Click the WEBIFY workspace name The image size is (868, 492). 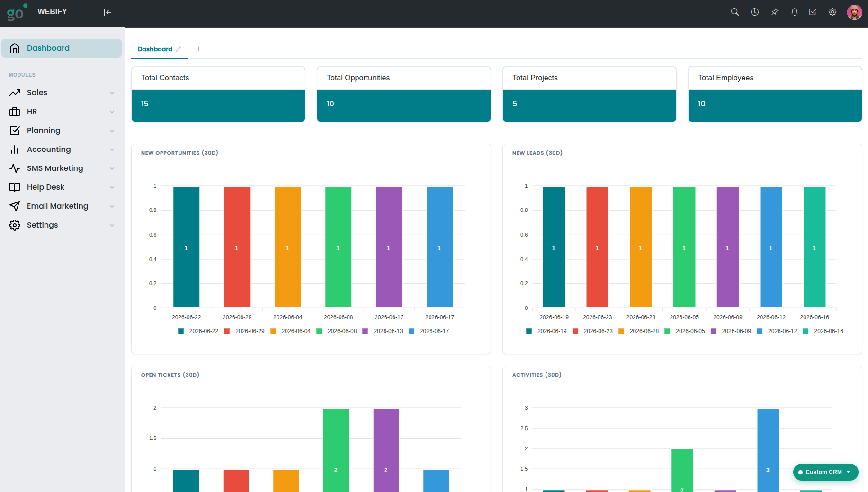[52, 11]
